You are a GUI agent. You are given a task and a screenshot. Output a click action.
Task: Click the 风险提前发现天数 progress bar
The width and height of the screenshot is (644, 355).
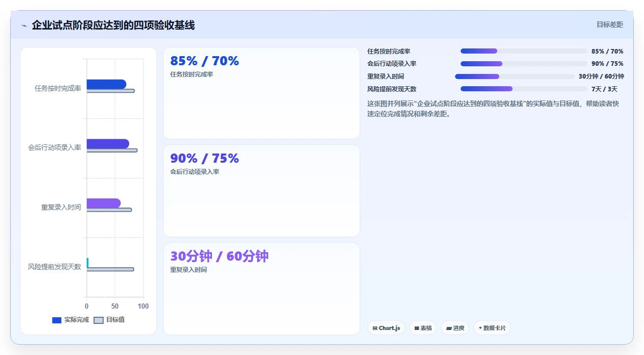(524, 89)
